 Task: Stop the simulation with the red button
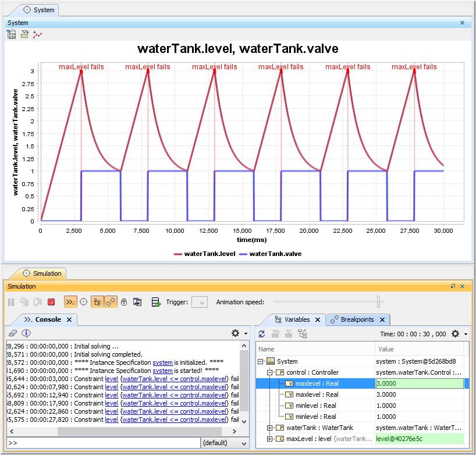51,302
